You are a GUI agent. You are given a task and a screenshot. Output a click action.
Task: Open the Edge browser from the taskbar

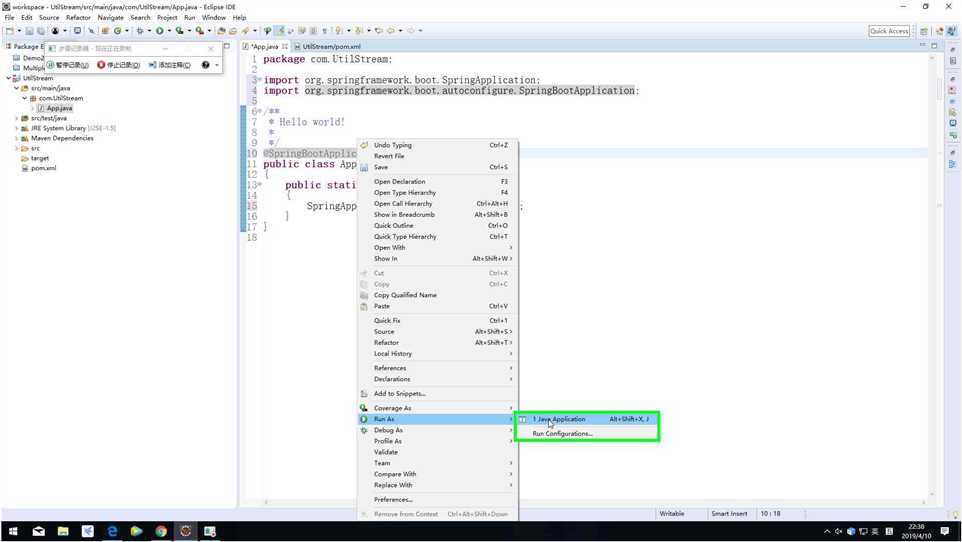[112, 531]
